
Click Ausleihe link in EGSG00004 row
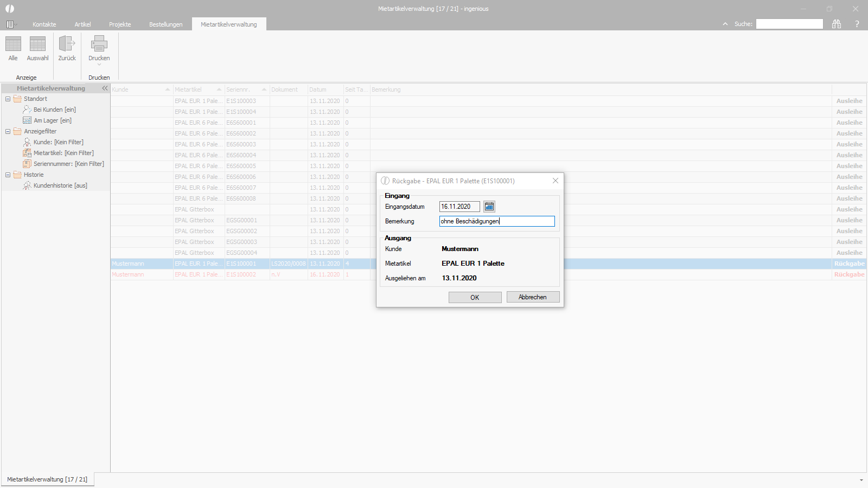(850, 253)
